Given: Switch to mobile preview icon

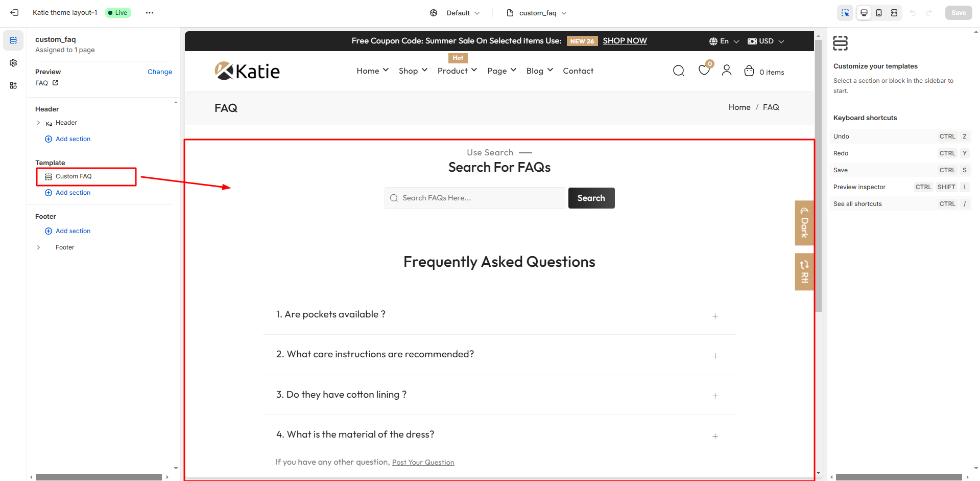Looking at the screenshot, I should tap(879, 13).
